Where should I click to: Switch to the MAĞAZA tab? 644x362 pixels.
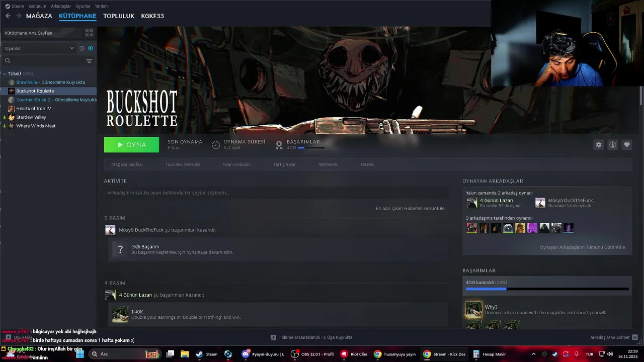click(x=39, y=16)
